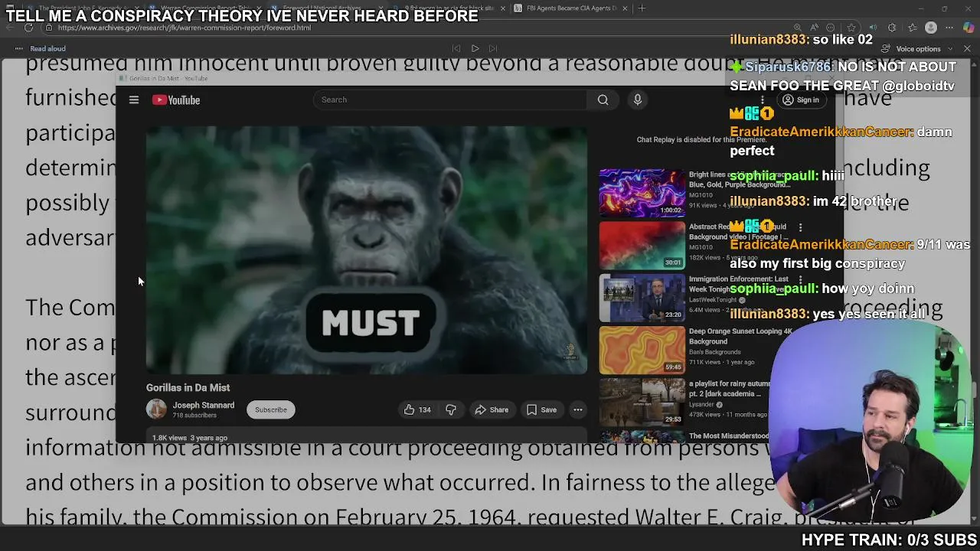Close the FBI Agents Became CIA Agents tab
Screen dimensions: 980x551
point(625,8)
